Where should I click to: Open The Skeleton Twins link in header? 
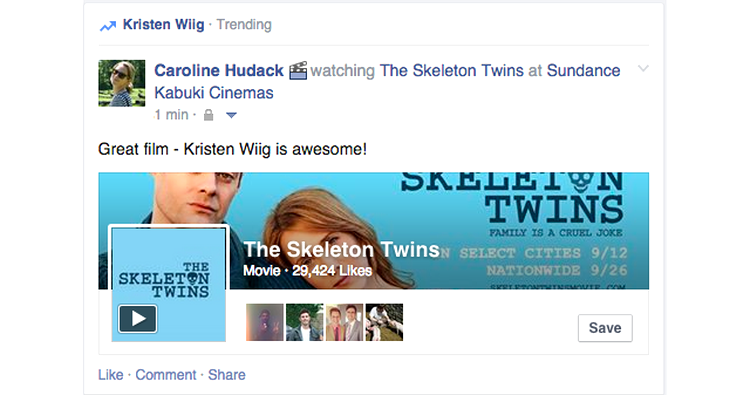click(x=452, y=70)
